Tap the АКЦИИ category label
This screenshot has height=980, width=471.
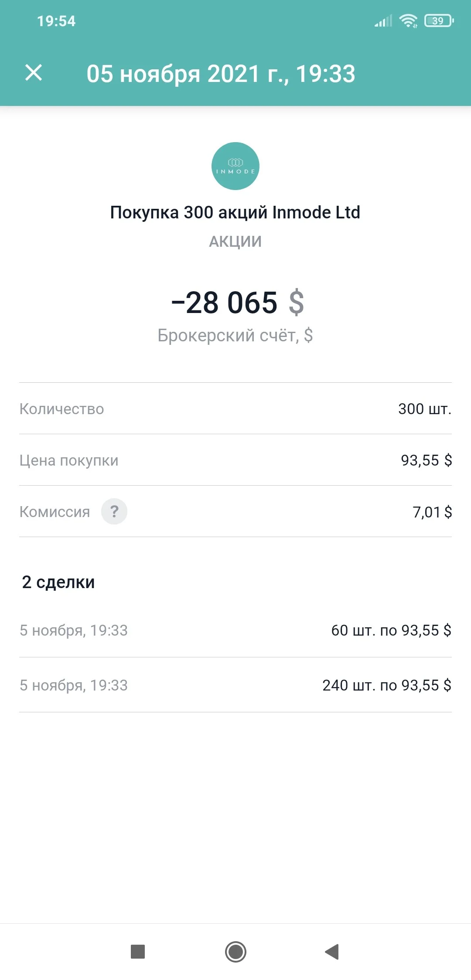pos(235,241)
